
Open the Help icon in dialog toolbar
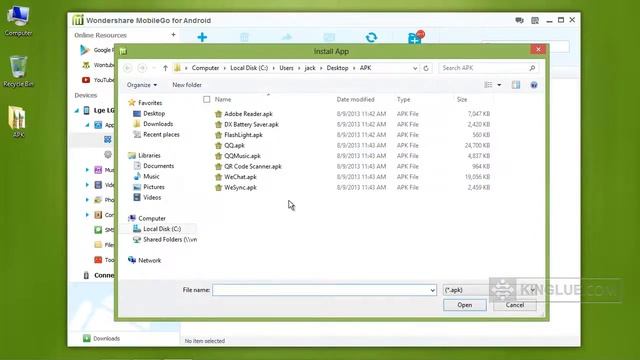click(534, 85)
